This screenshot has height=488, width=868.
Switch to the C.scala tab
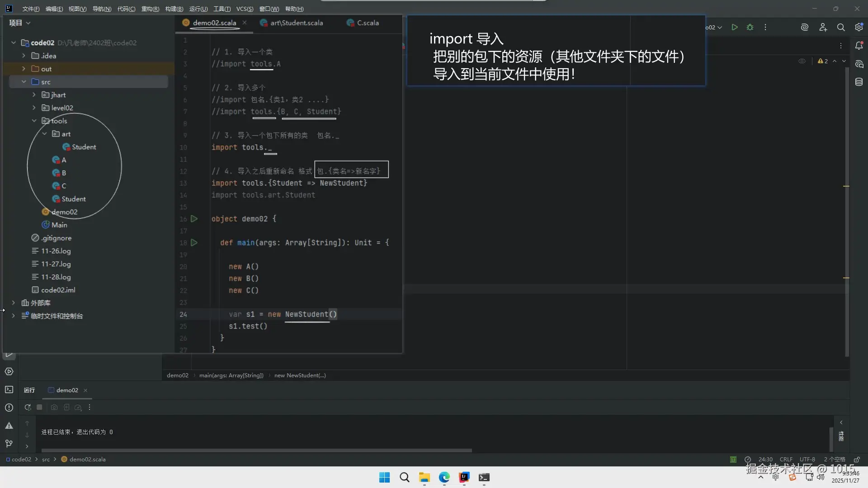[367, 23]
